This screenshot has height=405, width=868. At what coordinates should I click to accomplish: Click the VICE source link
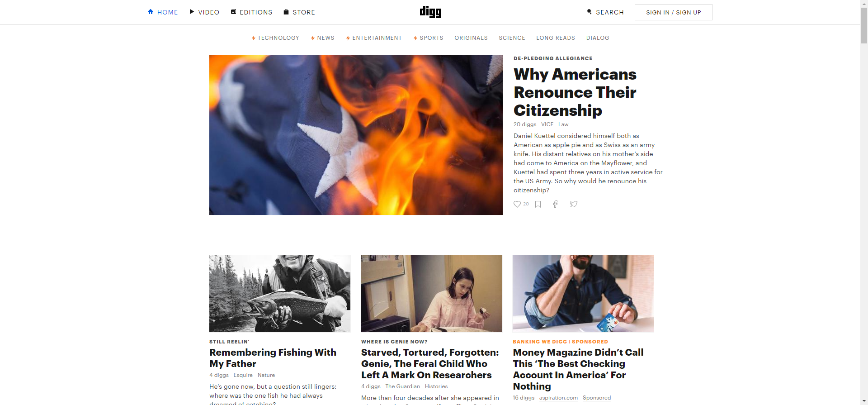547,124
